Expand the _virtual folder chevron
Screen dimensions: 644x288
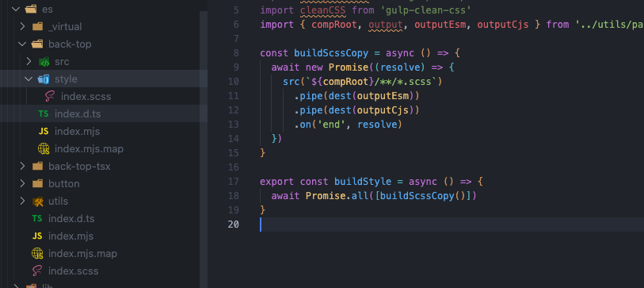[x=23, y=27]
